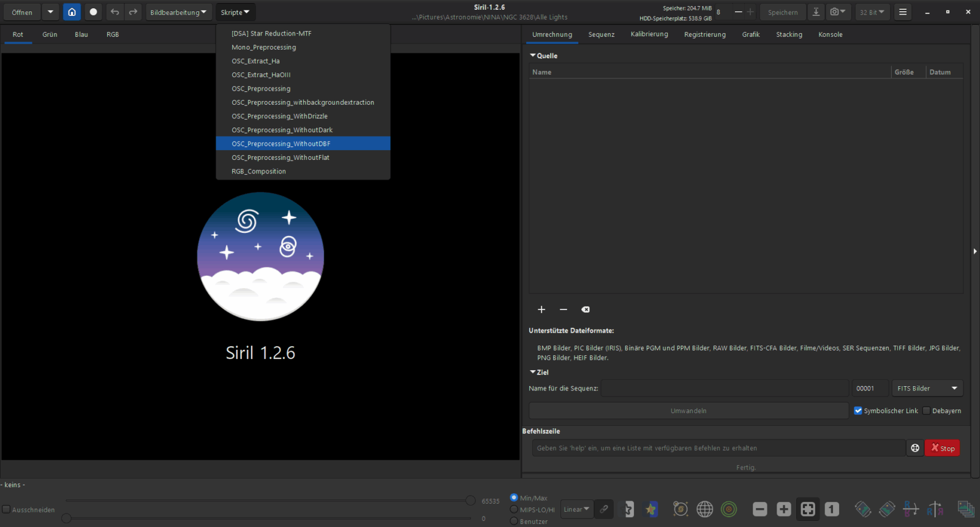
Task: Click the Befehlszeile command input field
Action: (x=718, y=448)
